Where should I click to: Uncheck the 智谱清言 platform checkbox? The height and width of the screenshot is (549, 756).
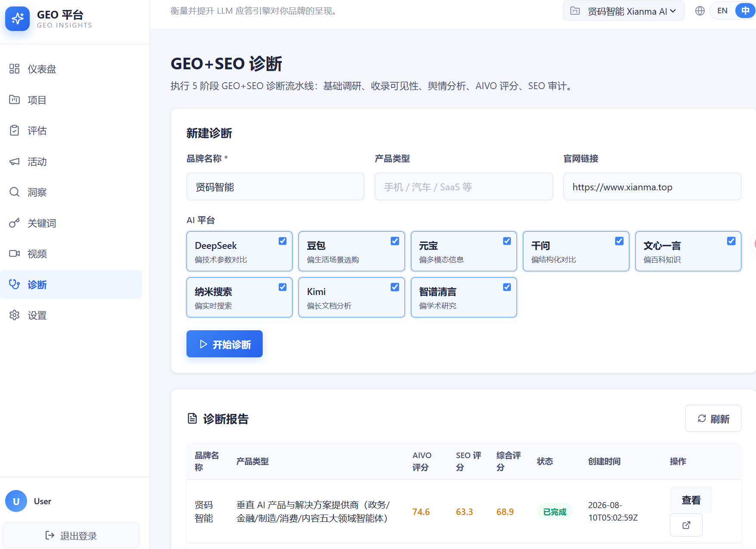(507, 287)
